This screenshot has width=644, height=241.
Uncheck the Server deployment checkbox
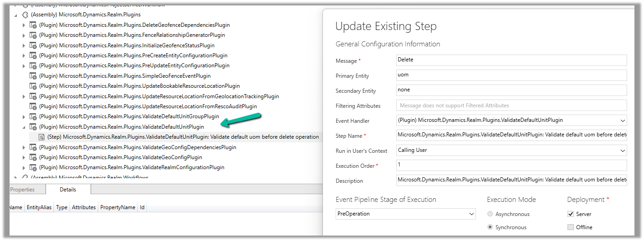[x=571, y=214]
